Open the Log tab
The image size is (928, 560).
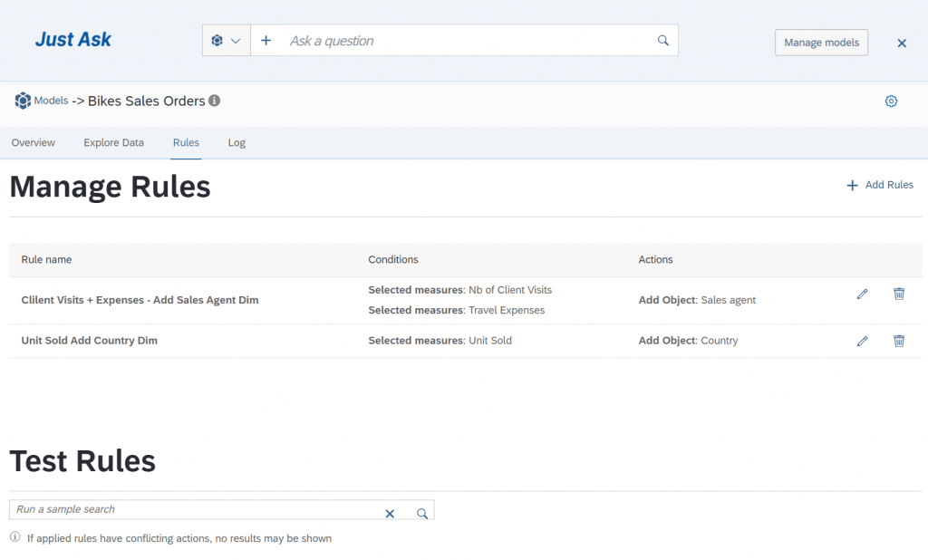tap(237, 142)
